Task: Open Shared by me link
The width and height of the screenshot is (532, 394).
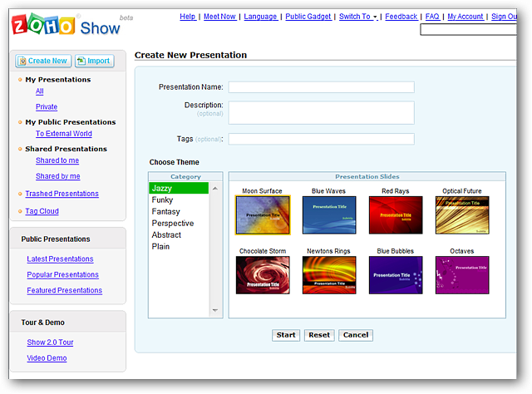Action: coord(58,175)
